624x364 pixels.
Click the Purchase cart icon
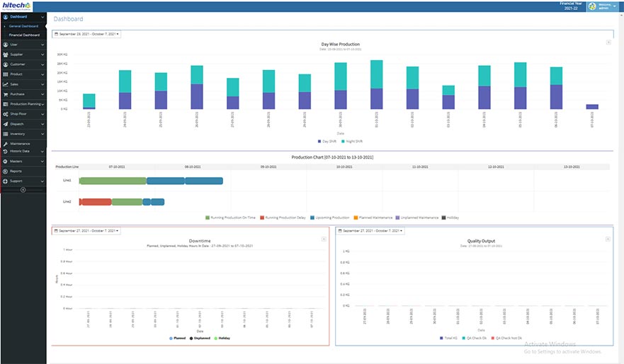[6, 94]
